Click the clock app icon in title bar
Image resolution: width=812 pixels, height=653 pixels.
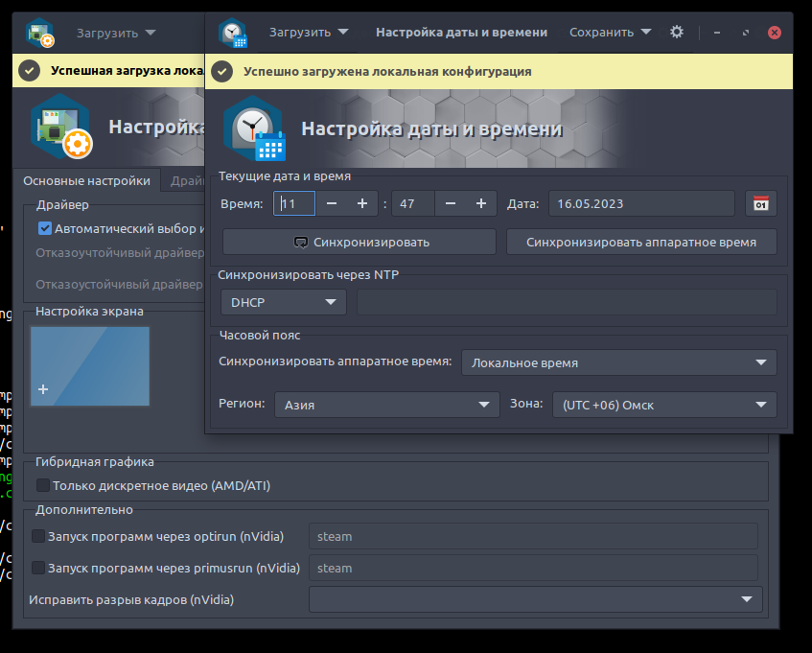[x=233, y=33]
